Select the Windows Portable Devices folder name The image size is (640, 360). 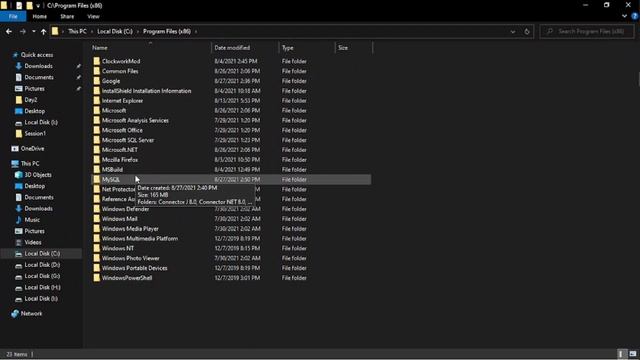(135, 268)
